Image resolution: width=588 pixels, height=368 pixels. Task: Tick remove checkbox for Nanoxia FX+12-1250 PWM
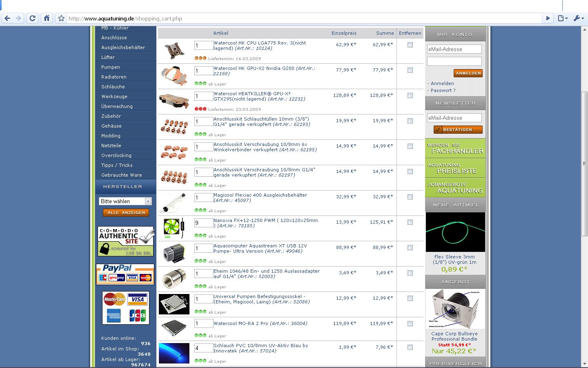(410, 222)
